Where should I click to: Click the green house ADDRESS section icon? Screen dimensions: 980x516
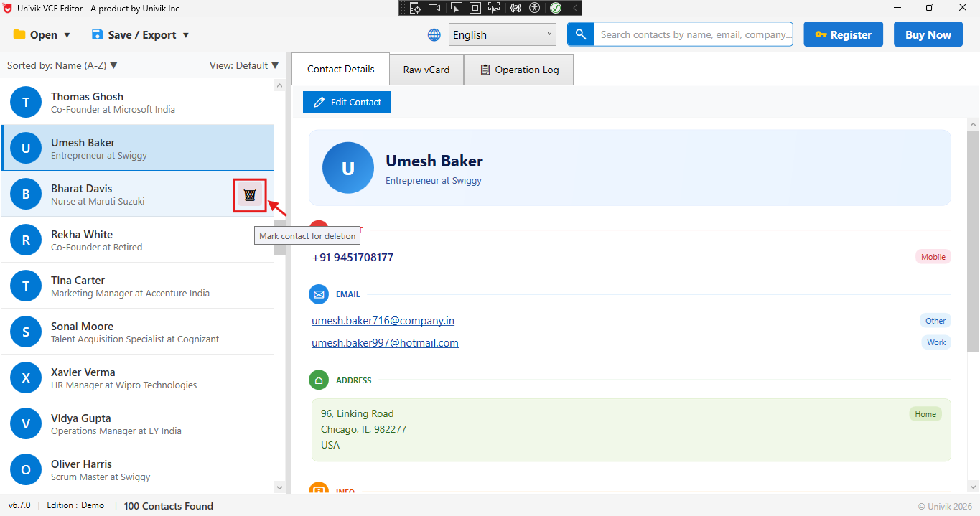318,380
